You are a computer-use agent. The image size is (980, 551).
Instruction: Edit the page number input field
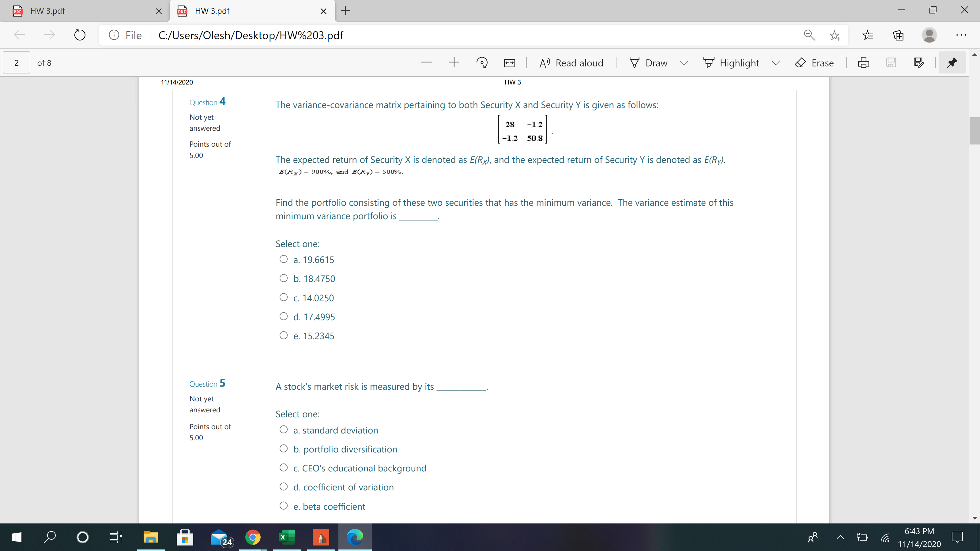click(x=16, y=62)
